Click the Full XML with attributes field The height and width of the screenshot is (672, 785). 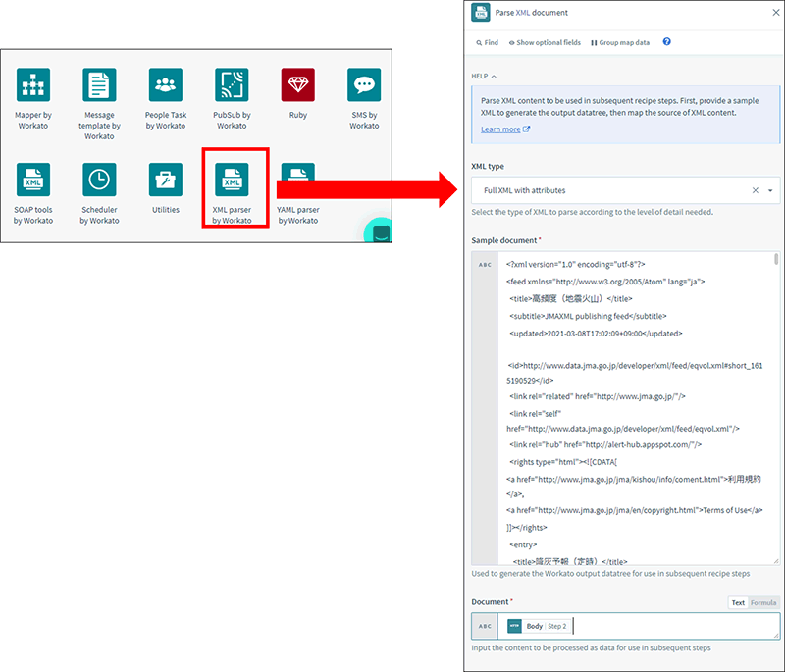tap(625, 190)
